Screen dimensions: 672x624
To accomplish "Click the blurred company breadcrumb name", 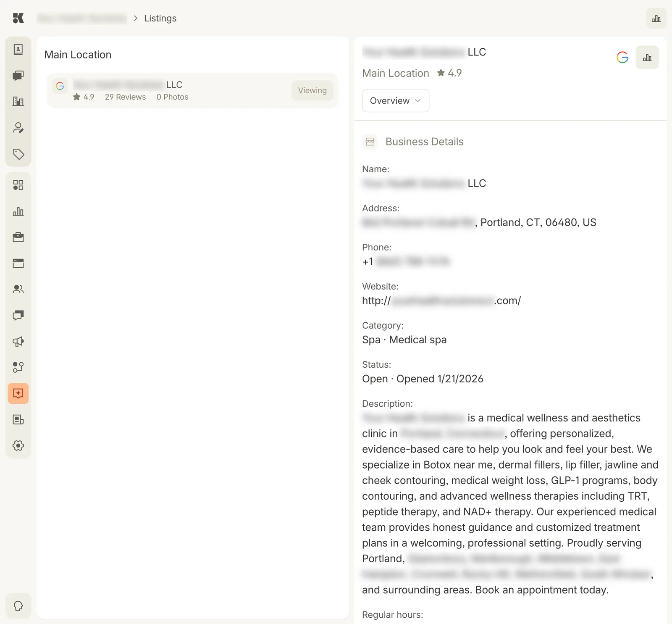I will click(82, 18).
